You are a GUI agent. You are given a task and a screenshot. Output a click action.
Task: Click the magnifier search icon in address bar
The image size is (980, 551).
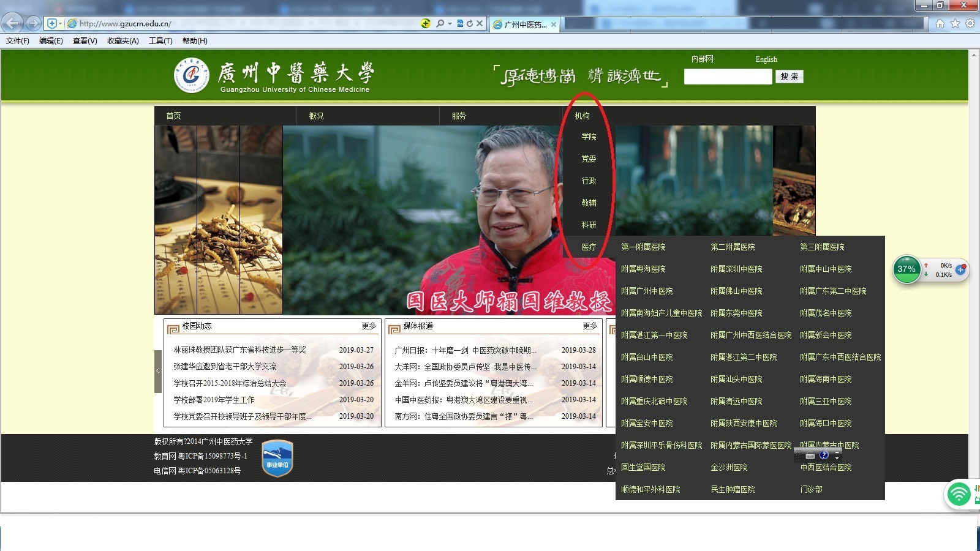coord(440,23)
